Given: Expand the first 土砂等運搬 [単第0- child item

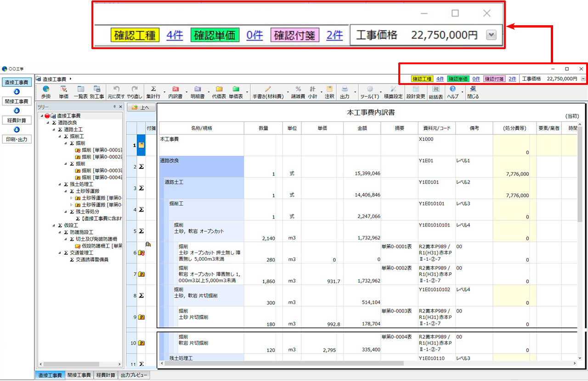Looking at the screenshot, I should [x=71, y=198].
